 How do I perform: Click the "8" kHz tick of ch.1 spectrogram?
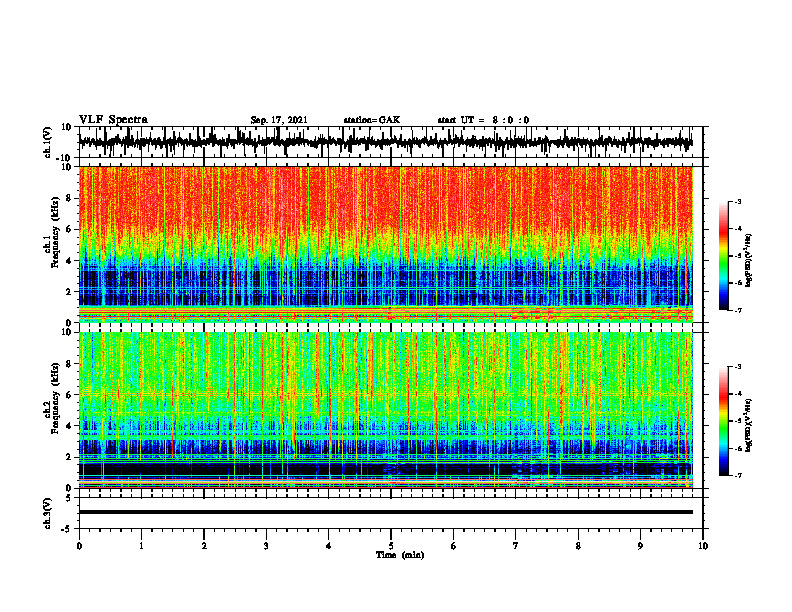(70, 198)
